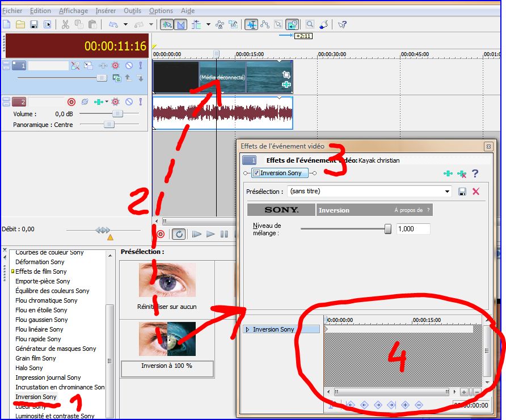Pause playback in the transport bar
Image resolution: width=506 pixels, height=420 pixels.
pyautogui.click(x=224, y=234)
